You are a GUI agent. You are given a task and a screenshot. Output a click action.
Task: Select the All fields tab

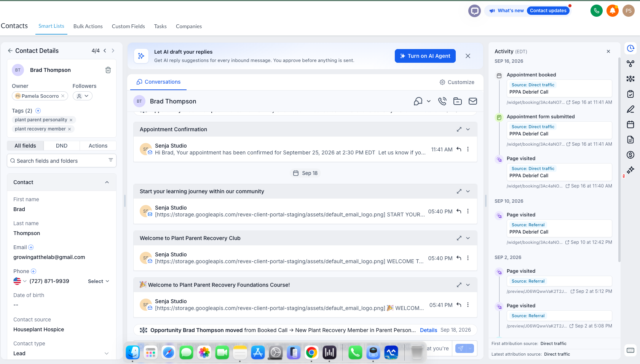(25, 146)
